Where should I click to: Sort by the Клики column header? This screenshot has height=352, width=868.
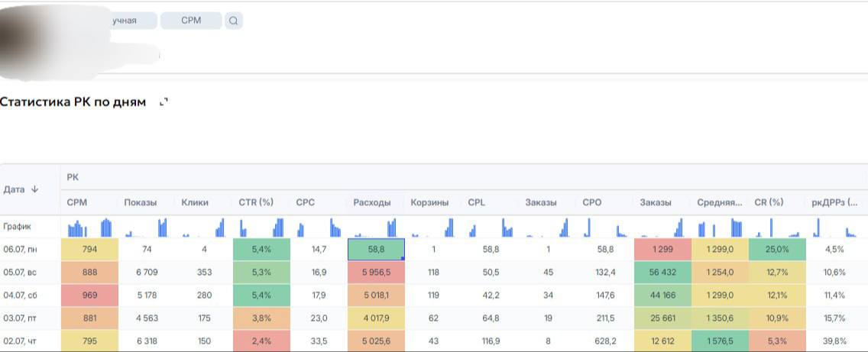pos(195,202)
